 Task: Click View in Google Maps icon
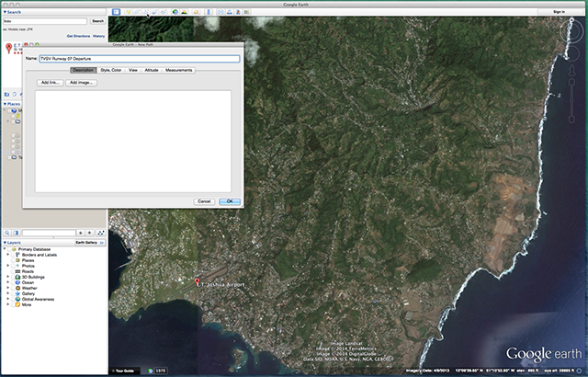click(246, 12)
